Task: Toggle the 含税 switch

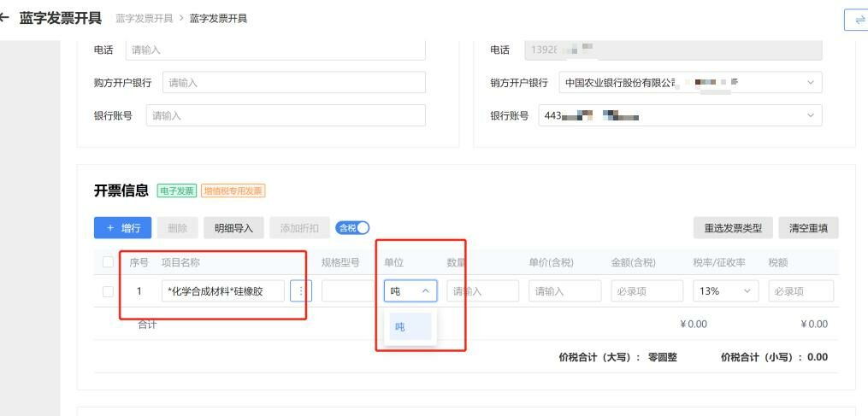Action: click(x=352, y=228)
